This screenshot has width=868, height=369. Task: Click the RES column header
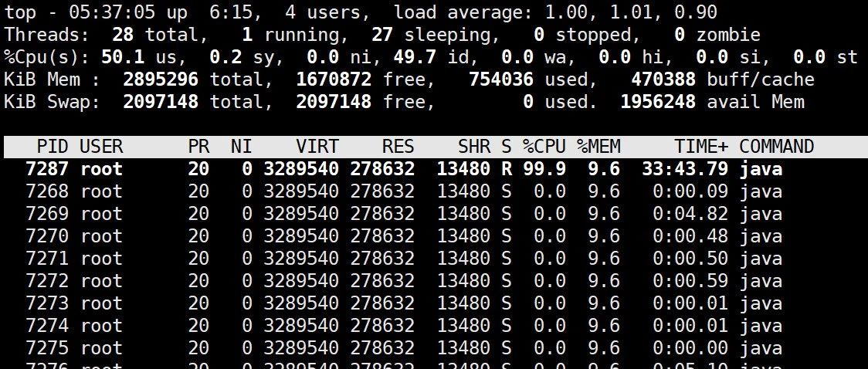398,147
